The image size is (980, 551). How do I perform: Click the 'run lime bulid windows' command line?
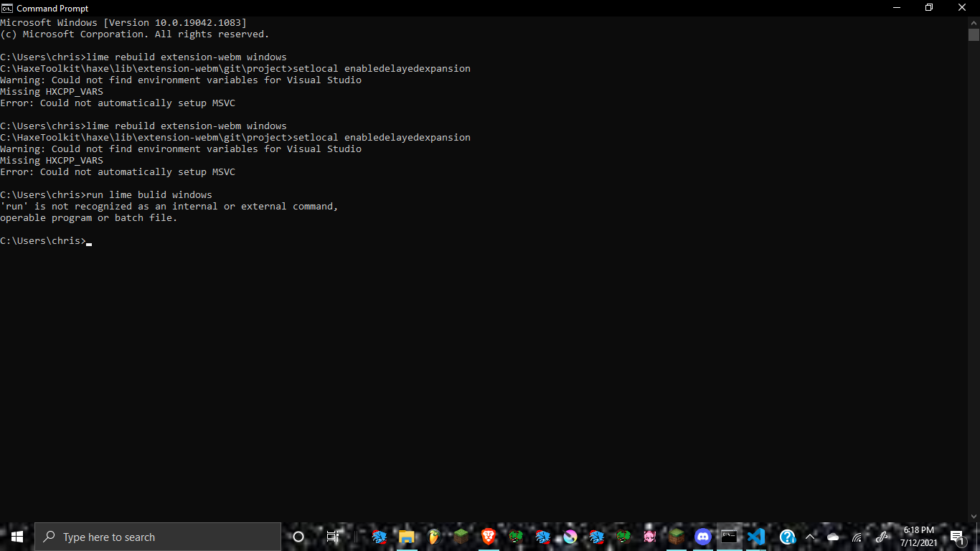tap(106, 195)
